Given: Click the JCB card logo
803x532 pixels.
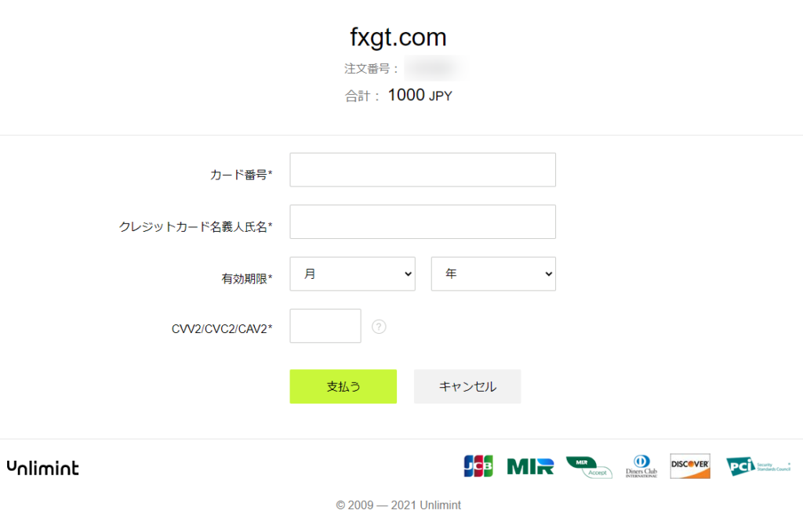Looking at the screenshot, I should (478, 466).
